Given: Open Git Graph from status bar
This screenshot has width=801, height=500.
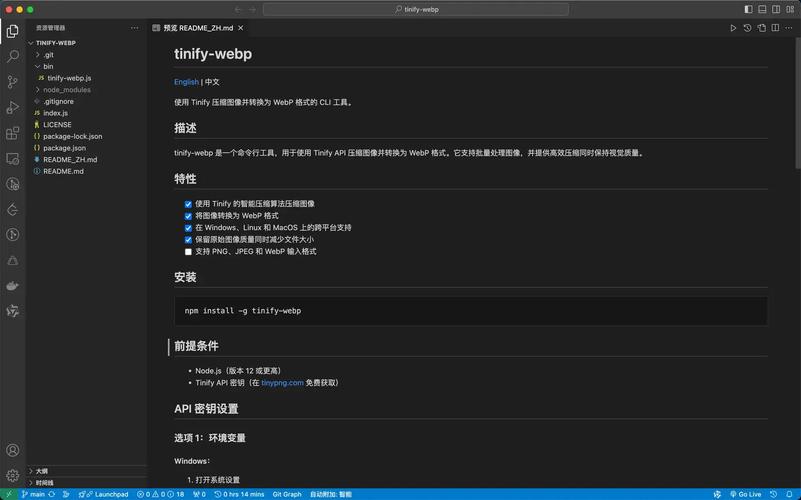Looking at the screenshot, I should [287, 494].
